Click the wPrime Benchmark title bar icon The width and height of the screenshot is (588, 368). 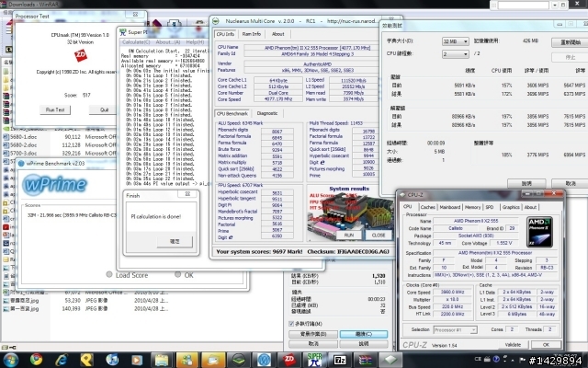coord(21,164)
